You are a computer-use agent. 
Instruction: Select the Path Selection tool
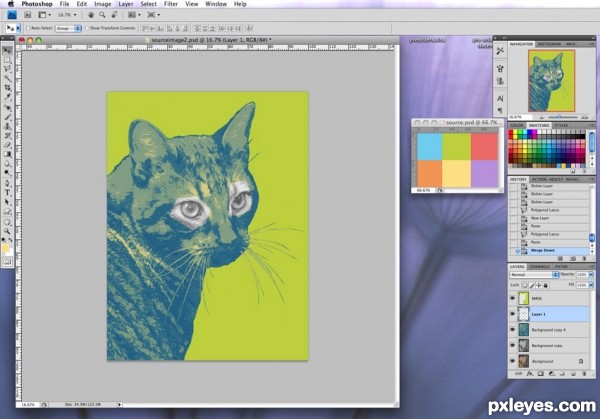(7, 202)
